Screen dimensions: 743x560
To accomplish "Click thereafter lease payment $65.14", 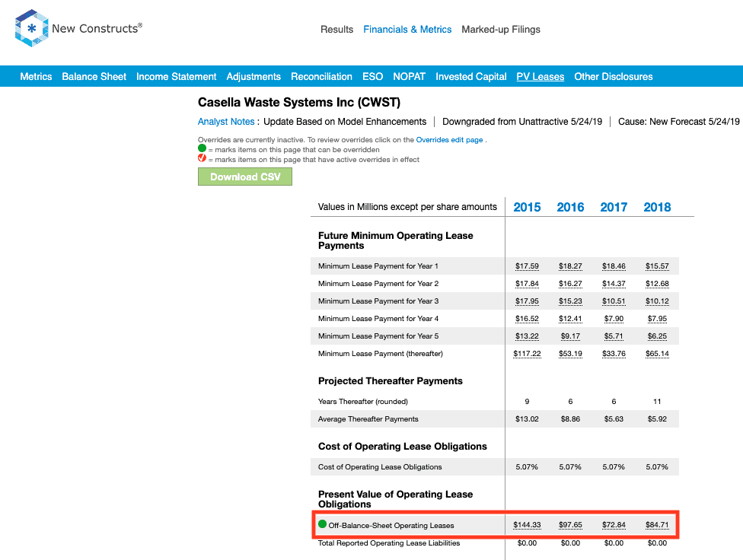I will (657, 354).
